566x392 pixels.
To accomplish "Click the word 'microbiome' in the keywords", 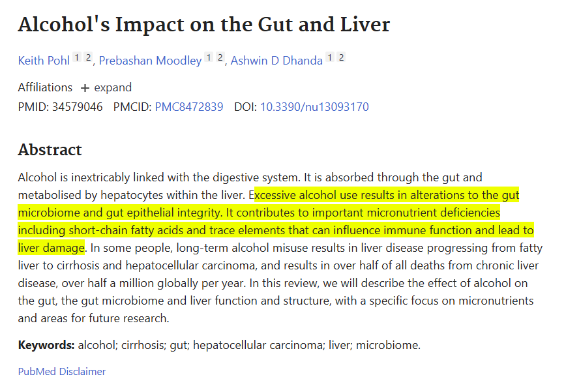I will coord(388,345).
